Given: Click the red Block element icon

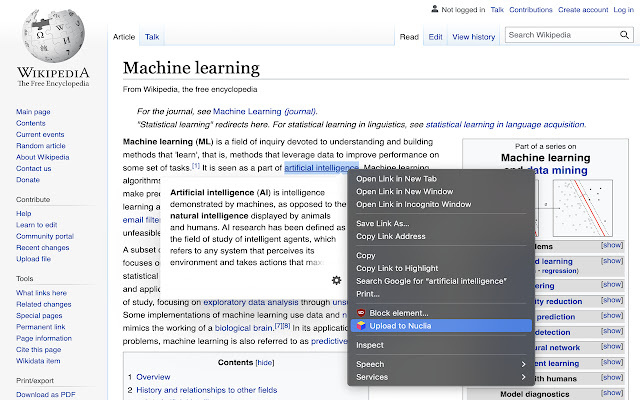Looking at the screenshot, I should tap(361, 313).
